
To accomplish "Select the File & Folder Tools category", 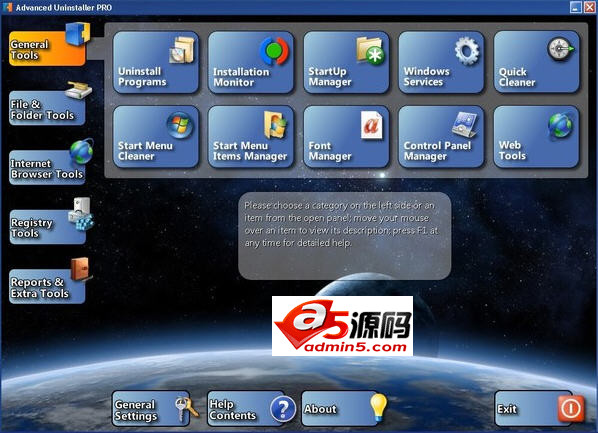I will (47, 108).
